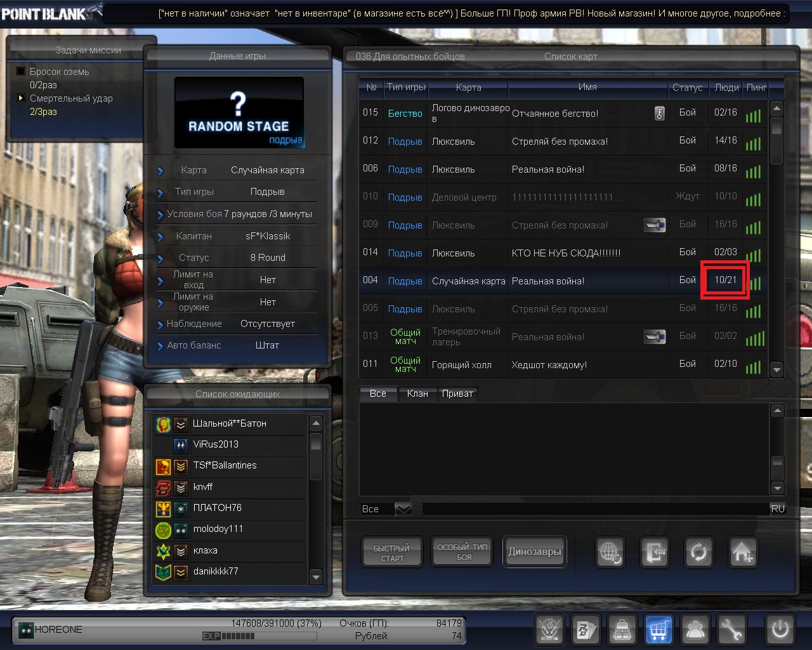Click the create room house icon
812x650 pixels.
click(742, 552)
